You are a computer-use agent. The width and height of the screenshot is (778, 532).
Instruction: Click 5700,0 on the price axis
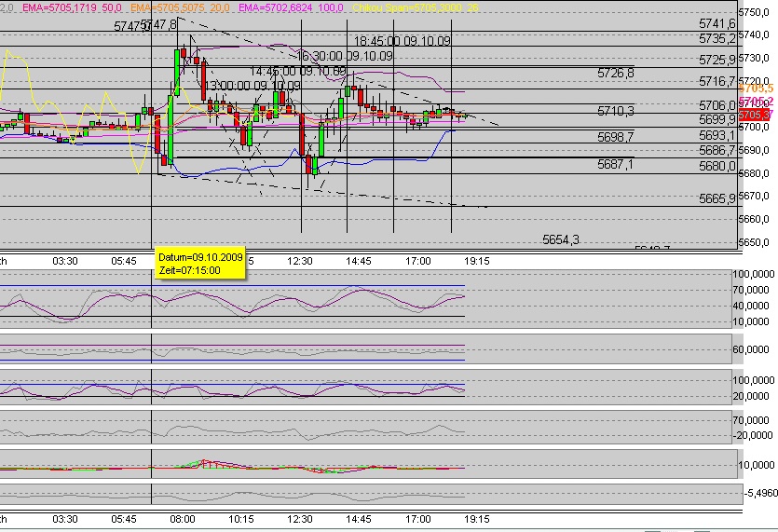point(754,127)
